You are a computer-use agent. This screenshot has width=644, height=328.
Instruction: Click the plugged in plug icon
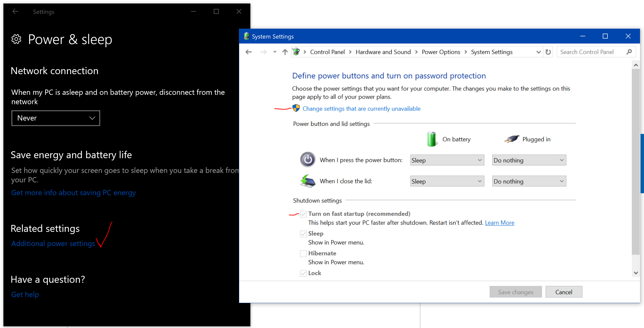[x=511, y=139]
